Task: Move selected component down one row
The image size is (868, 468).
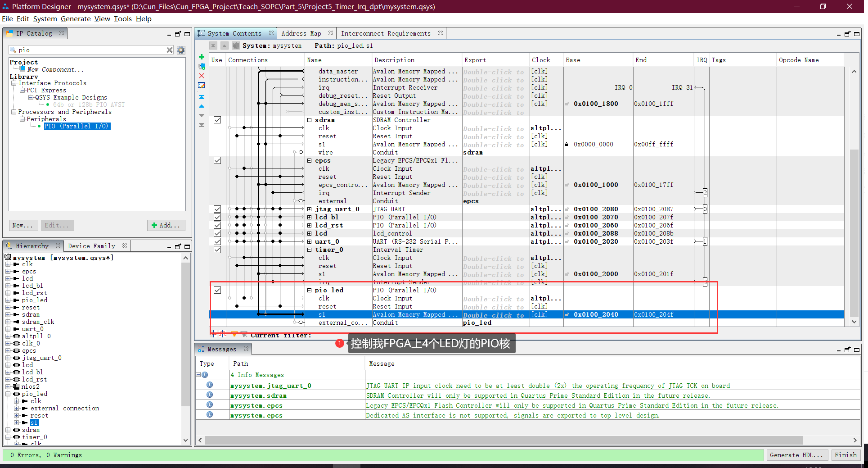Action: [202, 116]
